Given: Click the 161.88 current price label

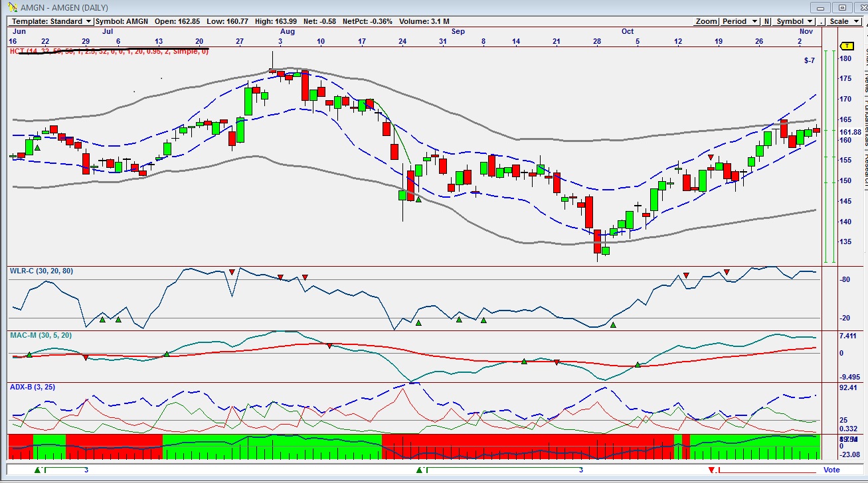Looking at the screenshot, I should tap(850, 132).
